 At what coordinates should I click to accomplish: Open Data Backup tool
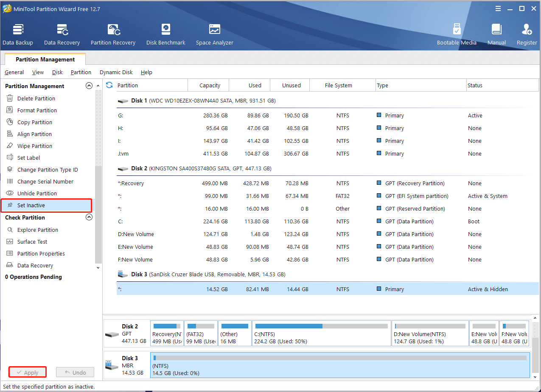tap(18, 35)
